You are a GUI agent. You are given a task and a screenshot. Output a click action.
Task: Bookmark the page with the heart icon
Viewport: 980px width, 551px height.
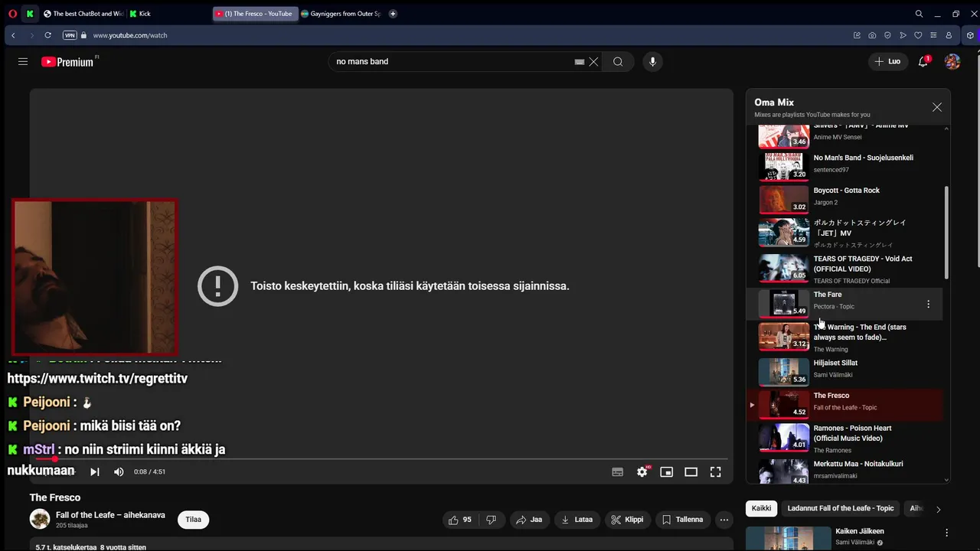919,35
